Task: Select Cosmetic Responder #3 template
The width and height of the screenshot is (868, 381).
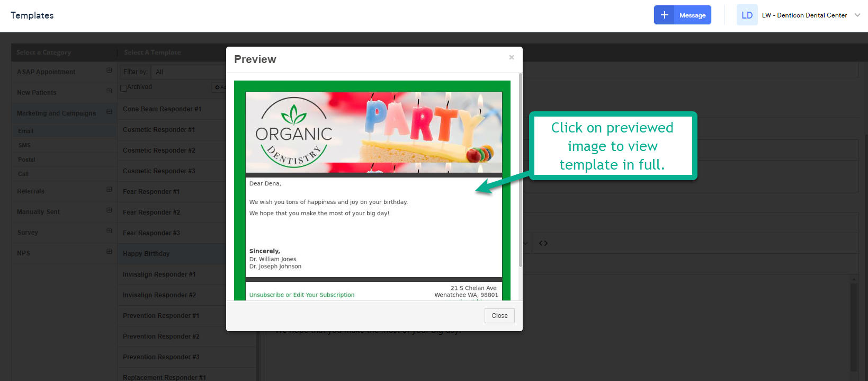Action: (x=159, y=171)
